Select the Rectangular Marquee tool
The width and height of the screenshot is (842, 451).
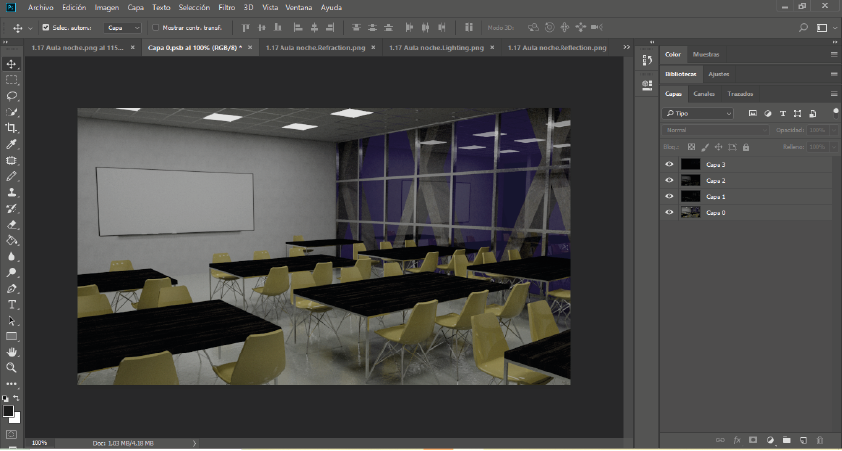click(11, 80)
